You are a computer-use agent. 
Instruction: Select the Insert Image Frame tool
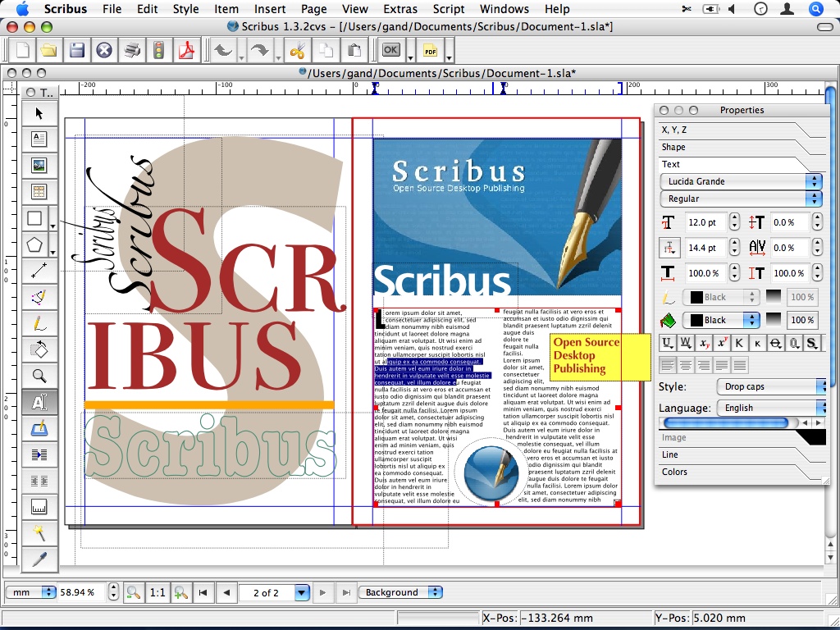39,166
